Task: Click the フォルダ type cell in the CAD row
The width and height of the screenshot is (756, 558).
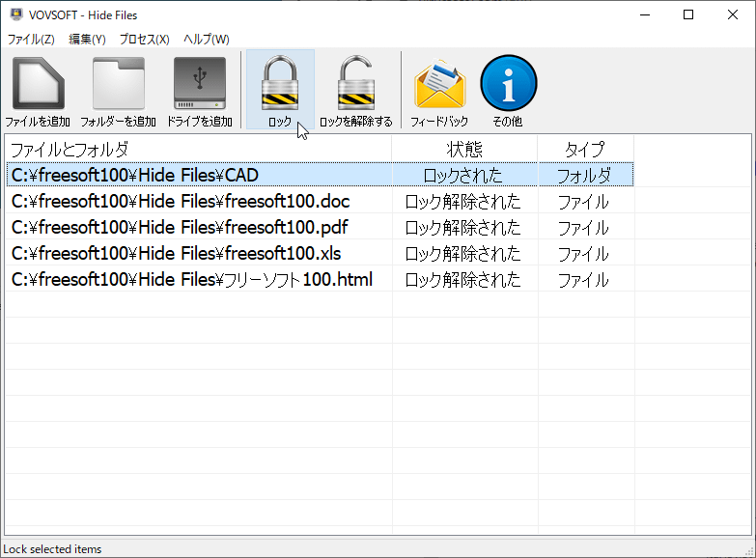Action: pos(584,175)
